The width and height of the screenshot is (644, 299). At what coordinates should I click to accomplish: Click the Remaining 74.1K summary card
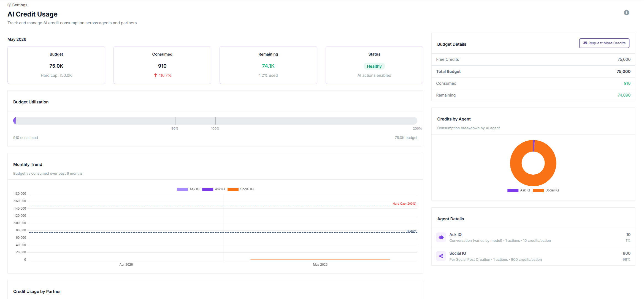pyautogui.click(x=268, y=65)
